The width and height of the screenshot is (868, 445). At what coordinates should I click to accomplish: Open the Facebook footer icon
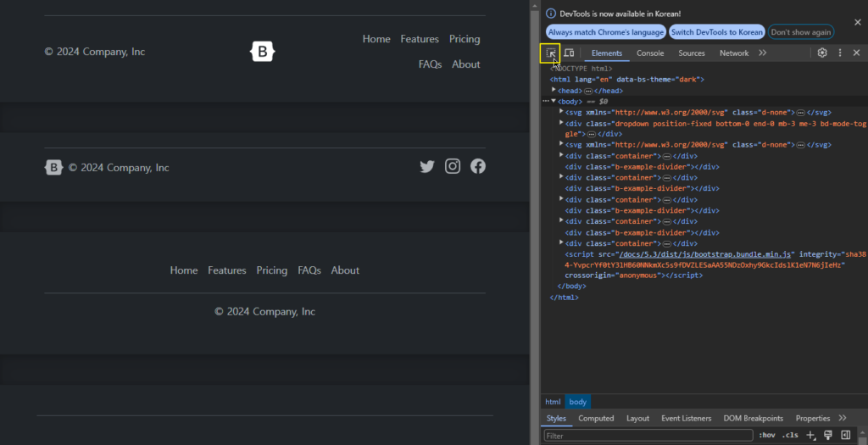click(x=478, y=167)
